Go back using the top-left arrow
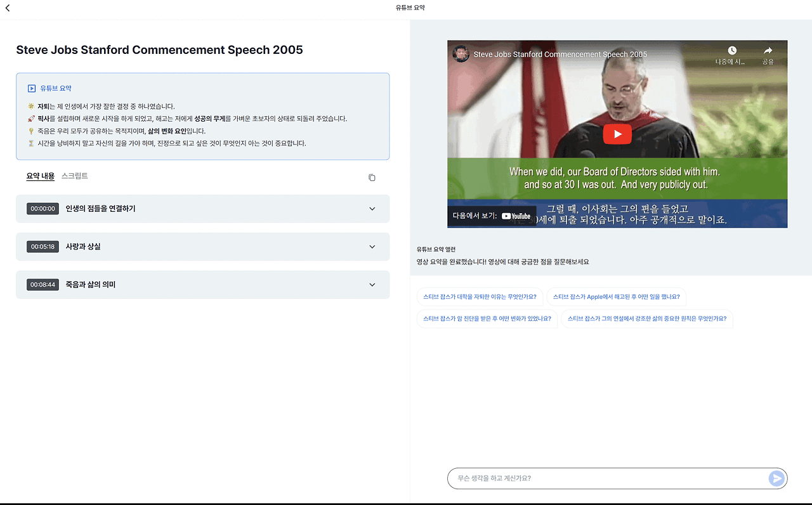This screenshot has height=505, width=812. coord(8,8)
